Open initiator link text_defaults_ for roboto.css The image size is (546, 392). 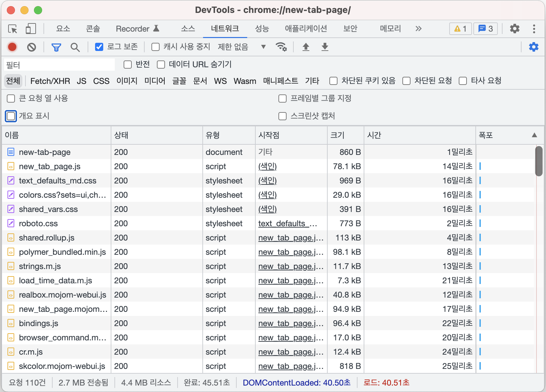pyautogui.click(x=288, y=224)
